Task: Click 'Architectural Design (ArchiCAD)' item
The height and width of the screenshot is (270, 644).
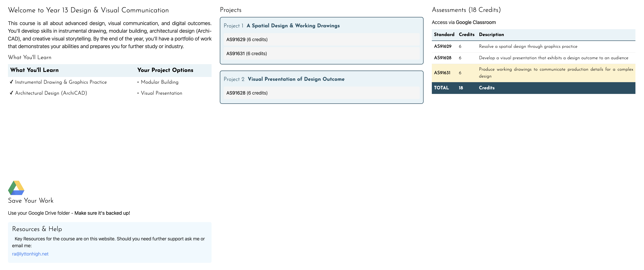Action: coord(51,93)
